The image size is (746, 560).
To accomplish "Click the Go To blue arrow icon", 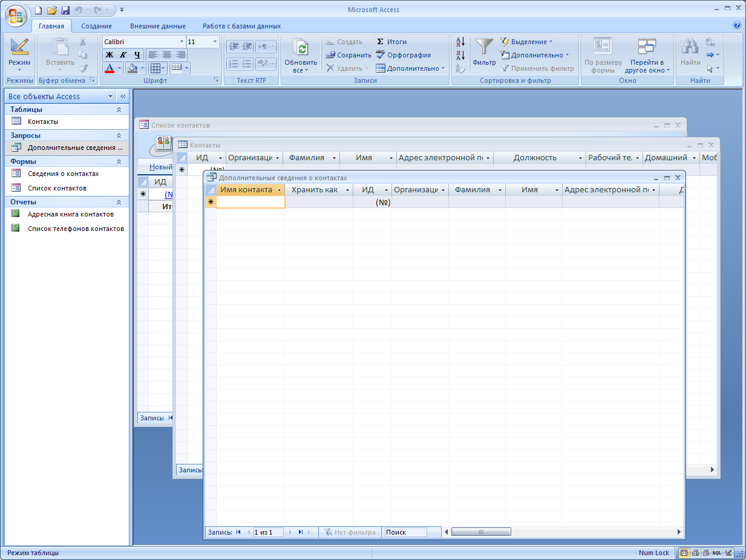I will (x=710, y=55).
